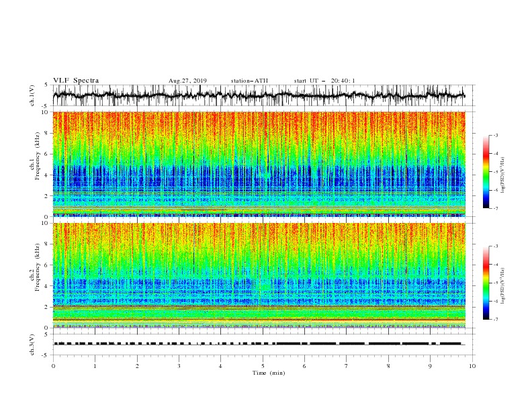Click the "station=ATH" label
532x411 pixels.
[249, 81]
